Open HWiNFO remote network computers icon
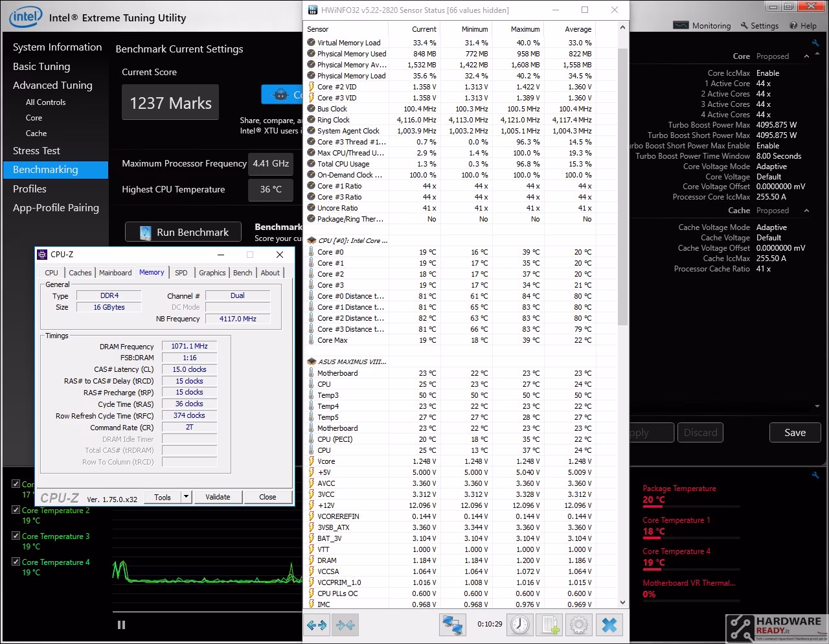The height and width of the screenshot is (644, 829). (452, 625)
